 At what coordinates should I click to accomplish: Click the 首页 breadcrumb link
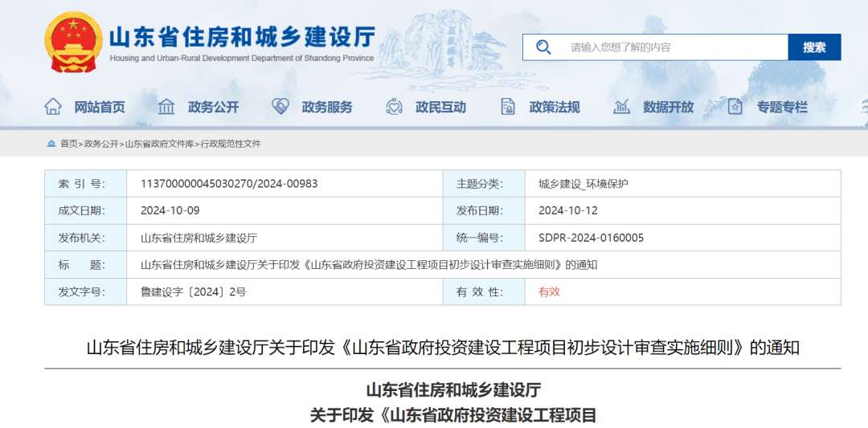coord(69,144)
